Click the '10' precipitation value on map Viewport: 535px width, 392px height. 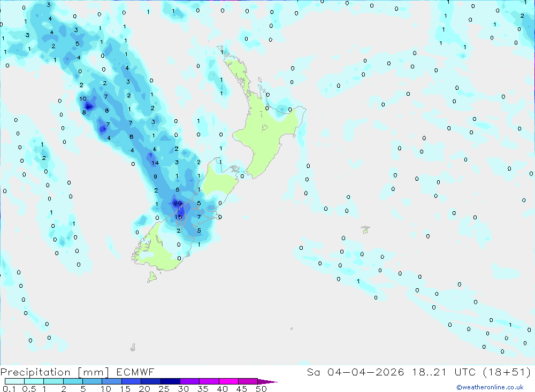[83, 98]
